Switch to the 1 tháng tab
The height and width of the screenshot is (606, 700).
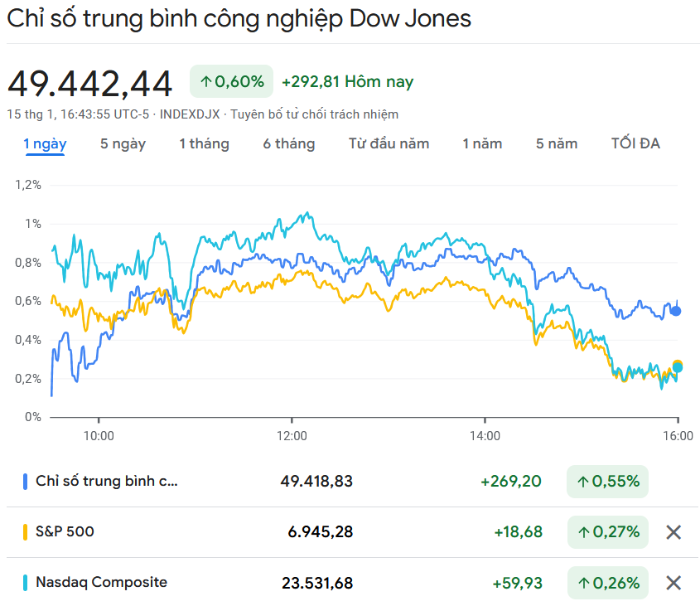click(204, 144)
